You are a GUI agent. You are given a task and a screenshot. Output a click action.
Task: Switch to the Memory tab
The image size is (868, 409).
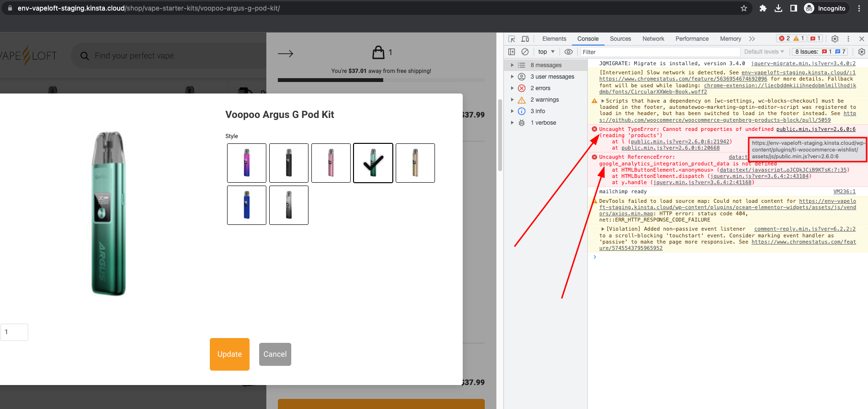coord(731,39)
